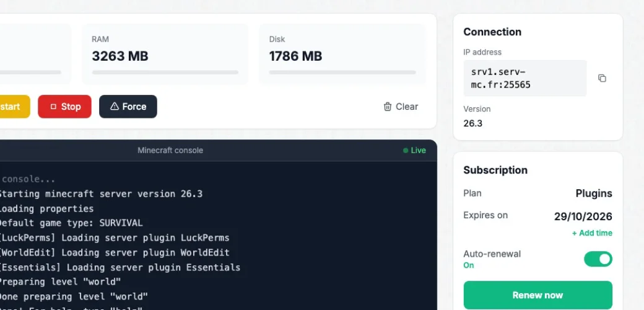Open the + Add time link
Image resolution: width=644 pixels, height=310 pixels.
coord(592,233)
